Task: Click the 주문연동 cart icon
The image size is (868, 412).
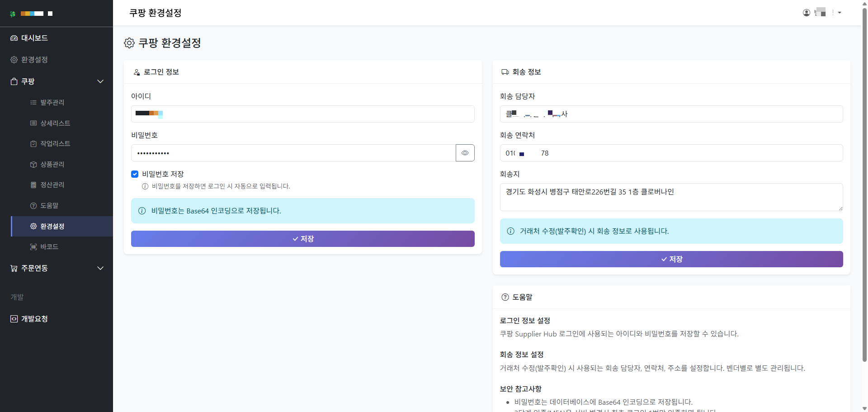Action: [14, 268]
